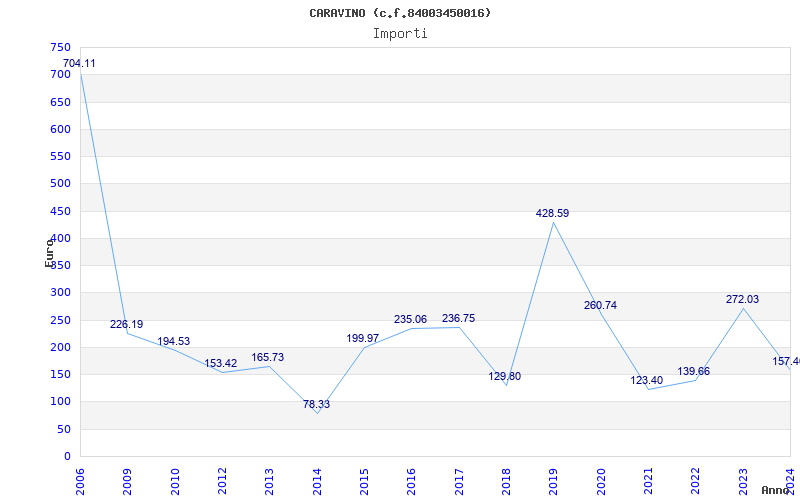Select the 123.40 data label

point(646,380)
